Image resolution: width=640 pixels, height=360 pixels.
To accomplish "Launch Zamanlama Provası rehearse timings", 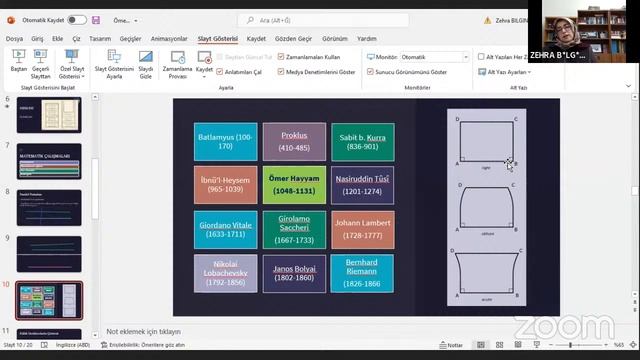I will pos(177,64).
